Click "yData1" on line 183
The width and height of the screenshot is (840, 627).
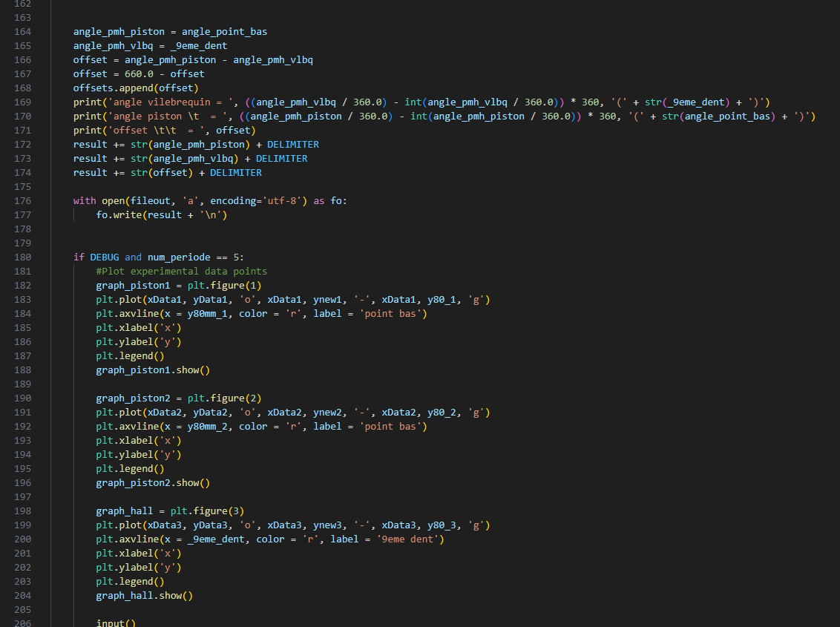tap(211, 300)
